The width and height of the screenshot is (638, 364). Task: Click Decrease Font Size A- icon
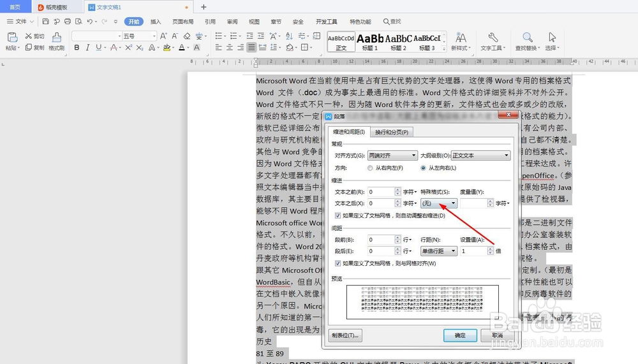coord(175,36)
